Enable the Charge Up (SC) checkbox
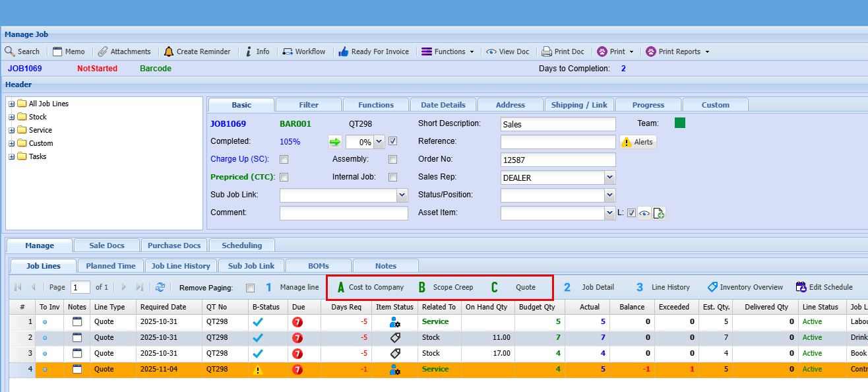Screen dimensions: 868x392 (284, 159)
